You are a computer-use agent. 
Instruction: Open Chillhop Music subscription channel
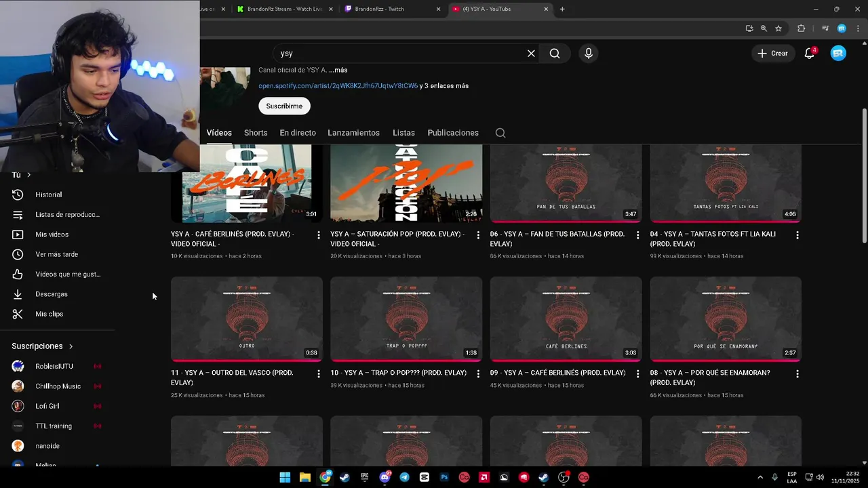(x=58, y=386)
